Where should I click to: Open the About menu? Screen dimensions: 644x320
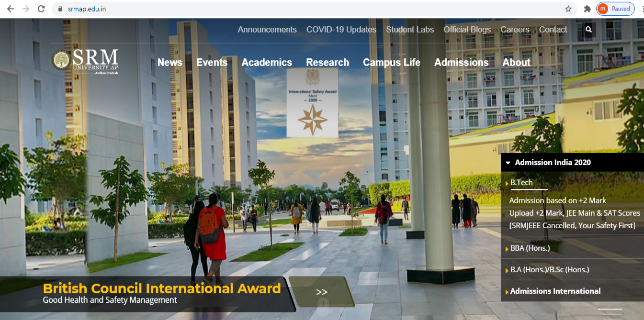517,63
